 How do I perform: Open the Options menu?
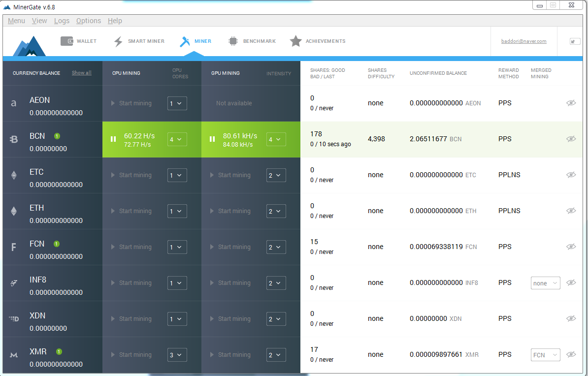coord(89,21)
